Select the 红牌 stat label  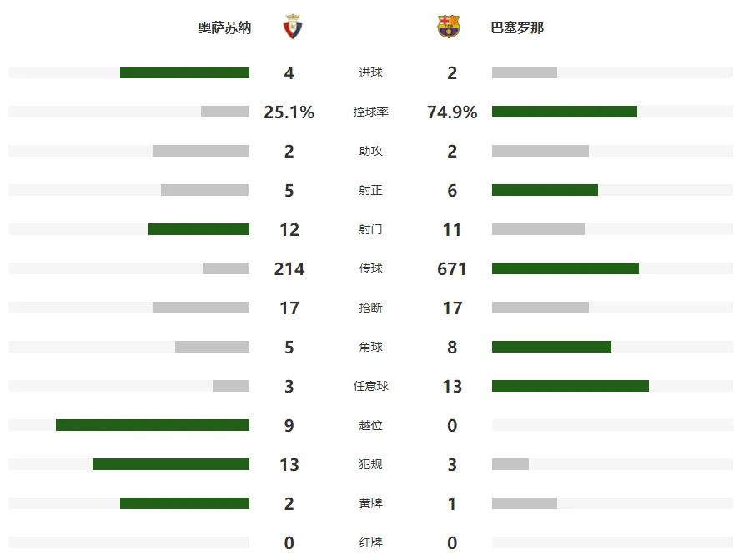tap(370, 542)
